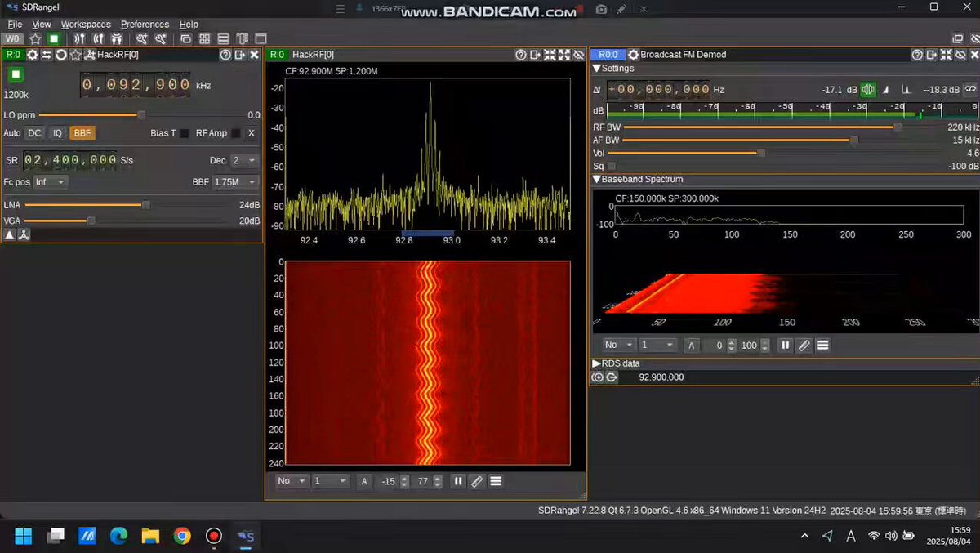The width and height of the screenshot is (980, 553).
Task: Click the sample rate dial 02,400,000
Action: (x=70, y=160)
